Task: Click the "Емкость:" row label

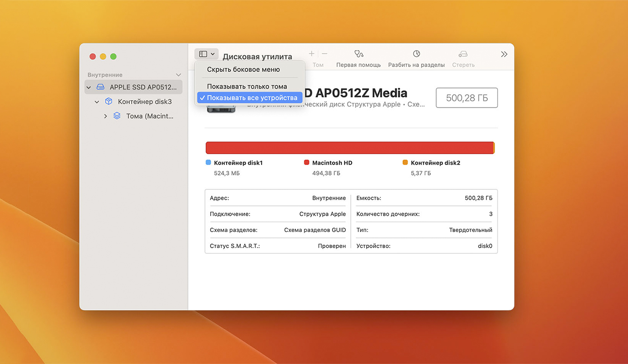Action: click(369, 198)
